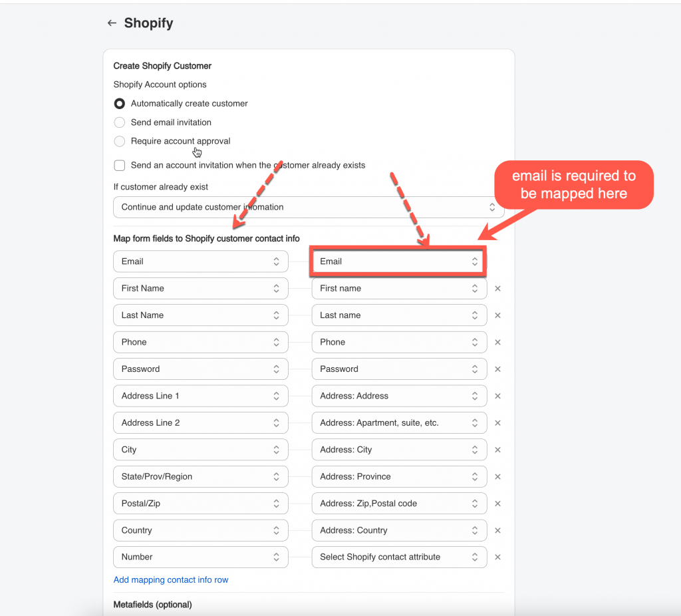Select Send email invitation option
Viewport: 681px width, 616px height.
(120, 122)
